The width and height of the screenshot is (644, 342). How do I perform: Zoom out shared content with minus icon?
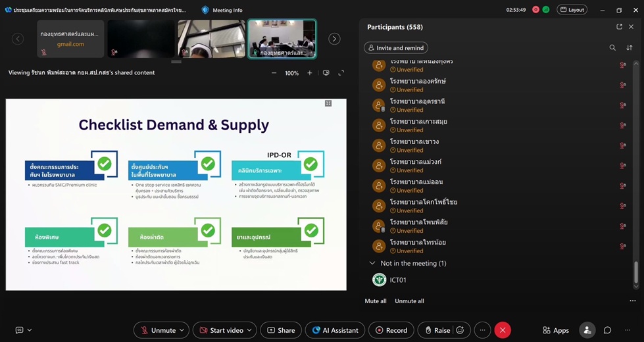[274, 73]
